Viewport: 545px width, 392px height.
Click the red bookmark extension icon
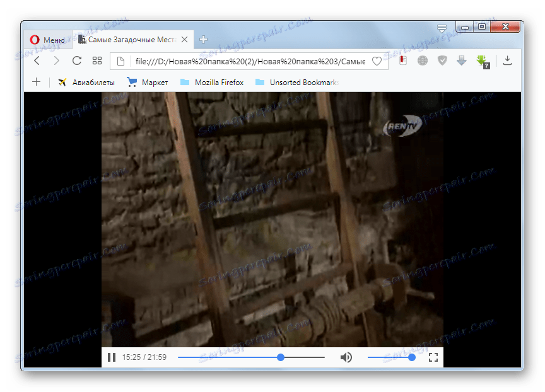pyautogui.click(x=403, y=61)
